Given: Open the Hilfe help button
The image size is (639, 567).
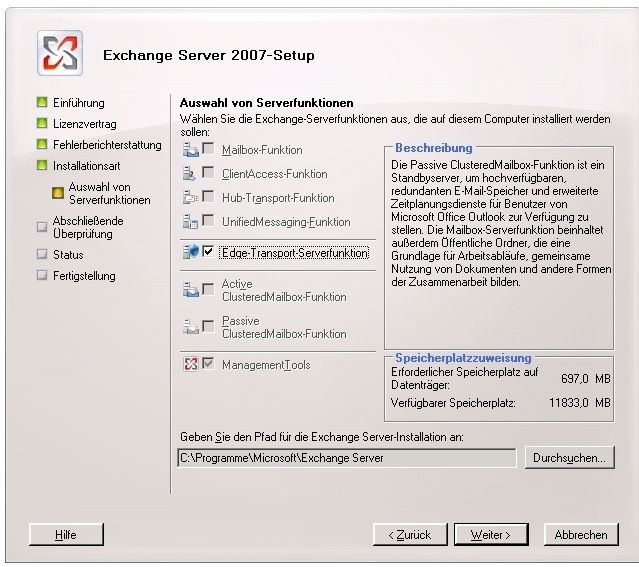Looking at the screenshot, I should pos(66,534).
